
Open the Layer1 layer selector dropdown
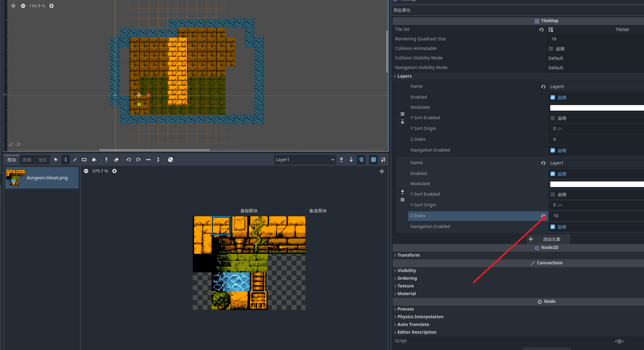(x=305, y=160)
